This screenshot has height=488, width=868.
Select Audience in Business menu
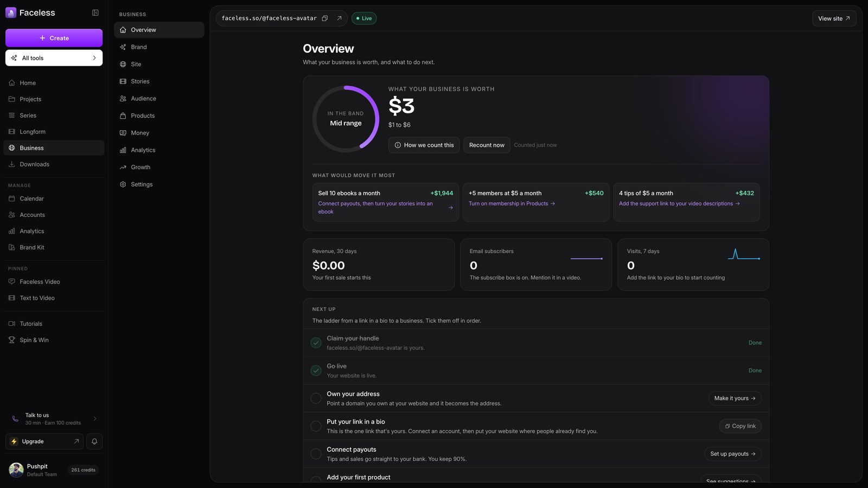(x=159, y=99)
